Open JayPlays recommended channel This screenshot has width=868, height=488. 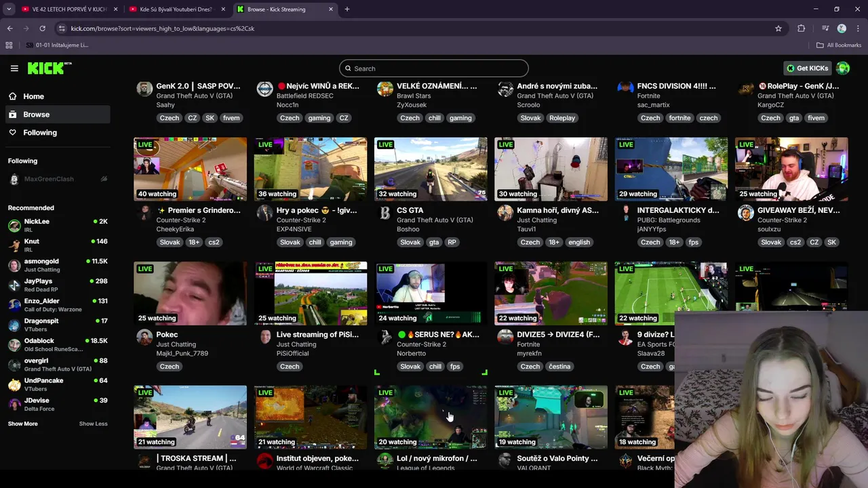tap(58, 285)
